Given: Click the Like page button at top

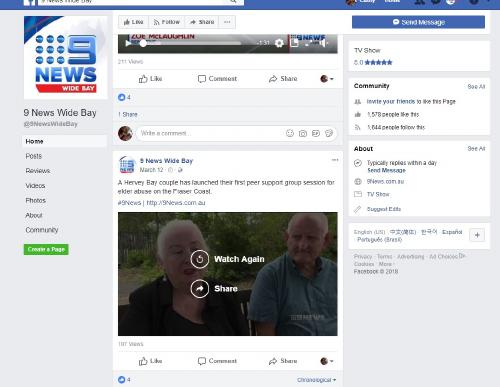Looking at the screenshot, I should [x=133, y=22].
